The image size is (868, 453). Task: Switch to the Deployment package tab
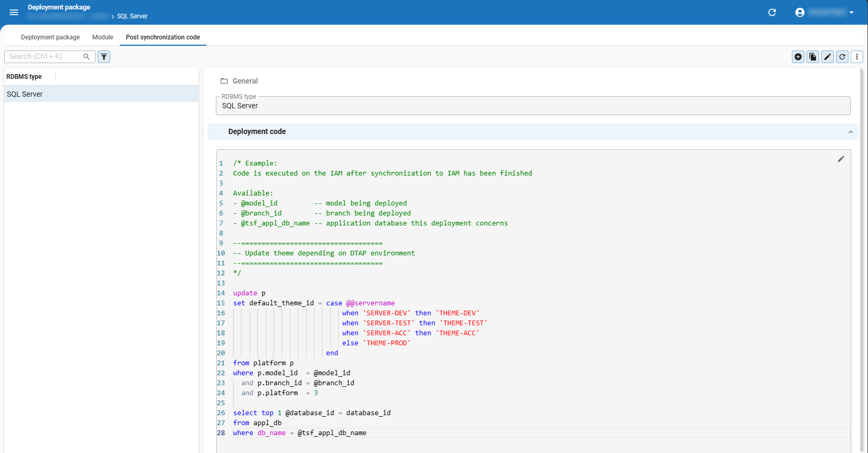(50, 37)
